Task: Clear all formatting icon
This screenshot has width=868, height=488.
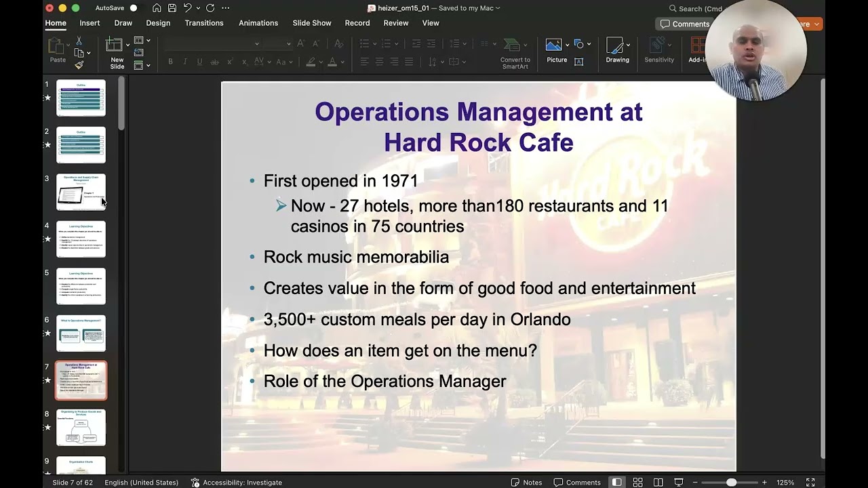Action: (338, 43)
